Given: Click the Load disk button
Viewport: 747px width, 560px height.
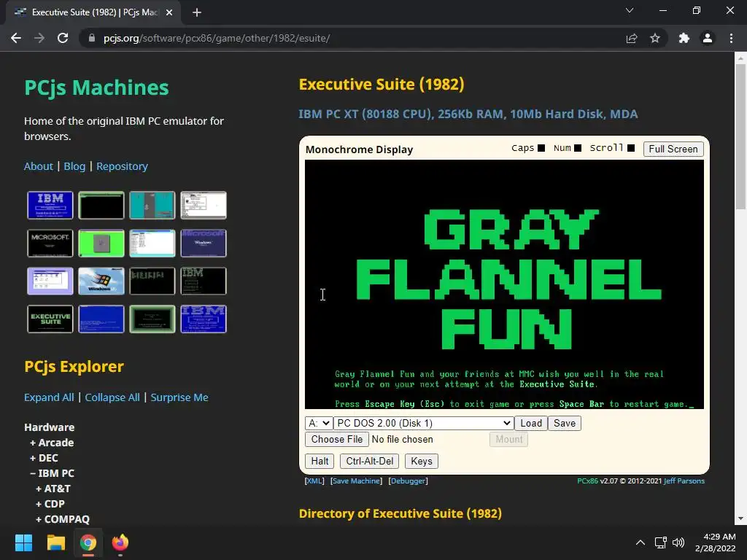Looking at the screenshot, I should (531, 423).
